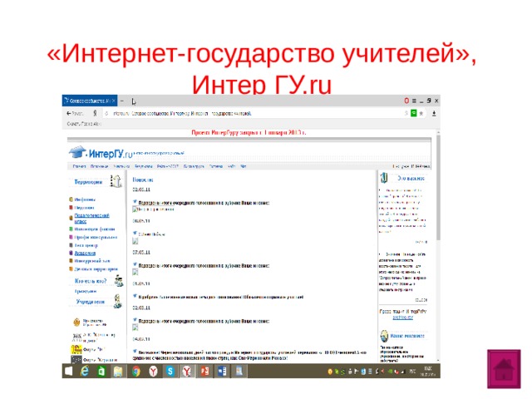Click the 'Наше мнение' globe icon

384,336
